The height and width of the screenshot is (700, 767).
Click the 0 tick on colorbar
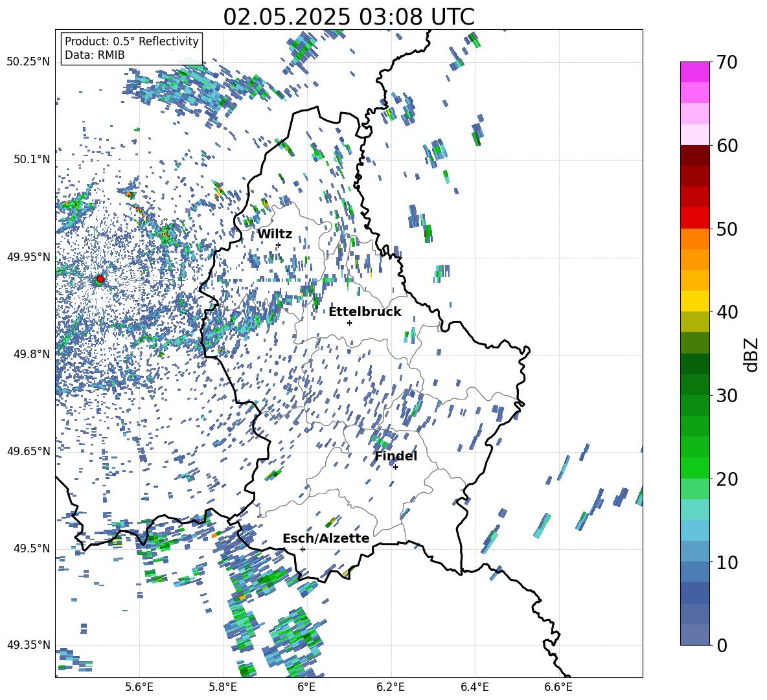[722, 645]
